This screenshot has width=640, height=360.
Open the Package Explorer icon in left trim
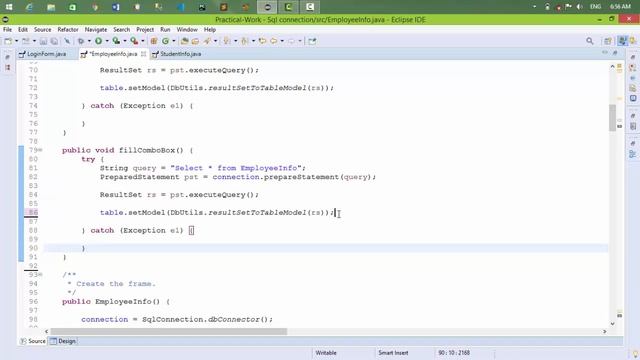point(8,67)
